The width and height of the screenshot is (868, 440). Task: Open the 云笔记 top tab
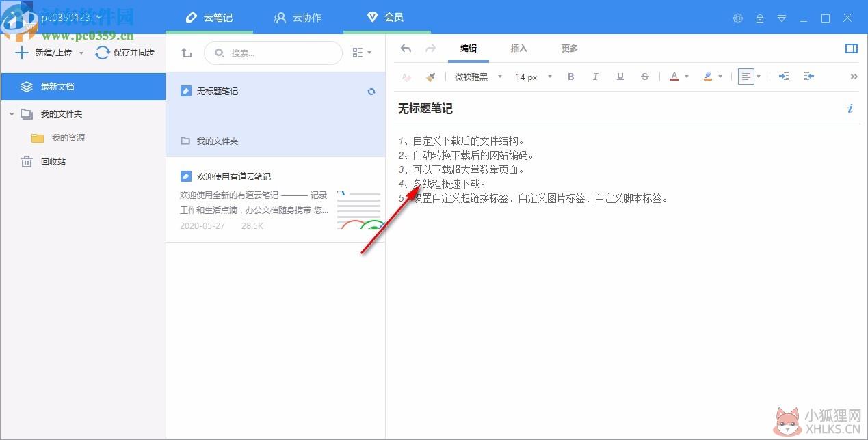(x=209, y=17)
